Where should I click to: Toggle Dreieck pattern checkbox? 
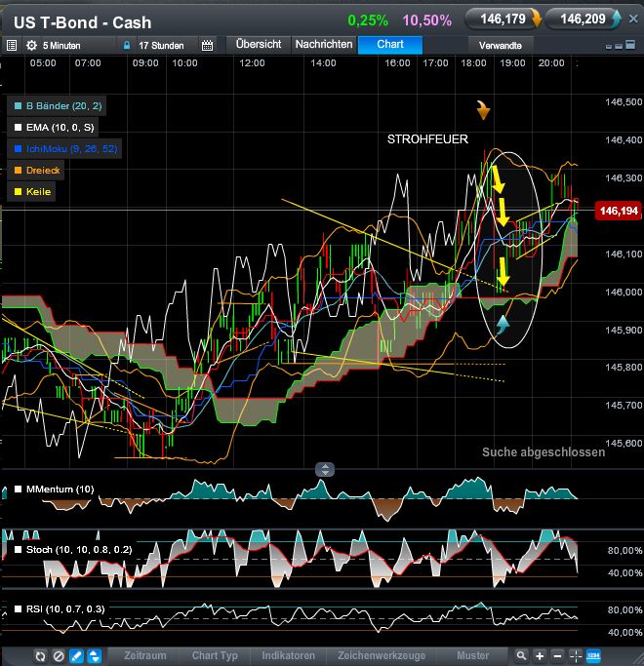(x=18, y=170)
